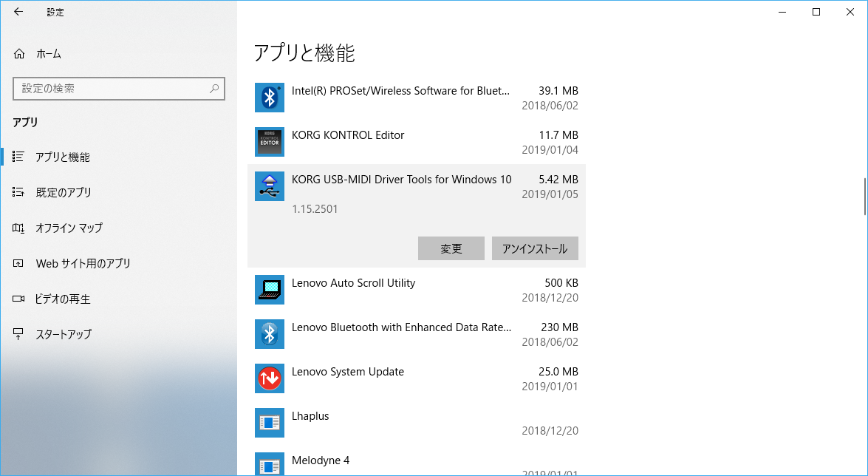Open アプリと機能 sidebar item
Screen dimensions: 868x476
(x=118, y=157)
